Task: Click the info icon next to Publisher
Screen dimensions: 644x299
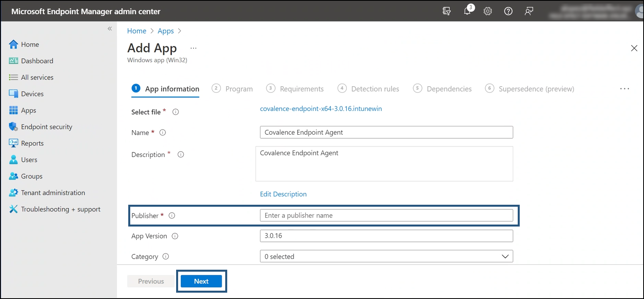Action: pyautogui.click(x=172, y=215)
